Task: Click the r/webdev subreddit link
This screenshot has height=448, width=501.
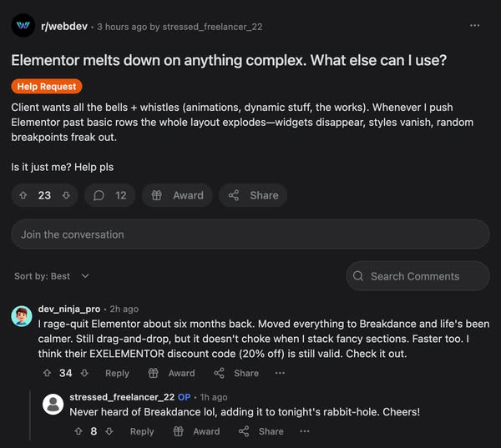Action: click(66, 26)
